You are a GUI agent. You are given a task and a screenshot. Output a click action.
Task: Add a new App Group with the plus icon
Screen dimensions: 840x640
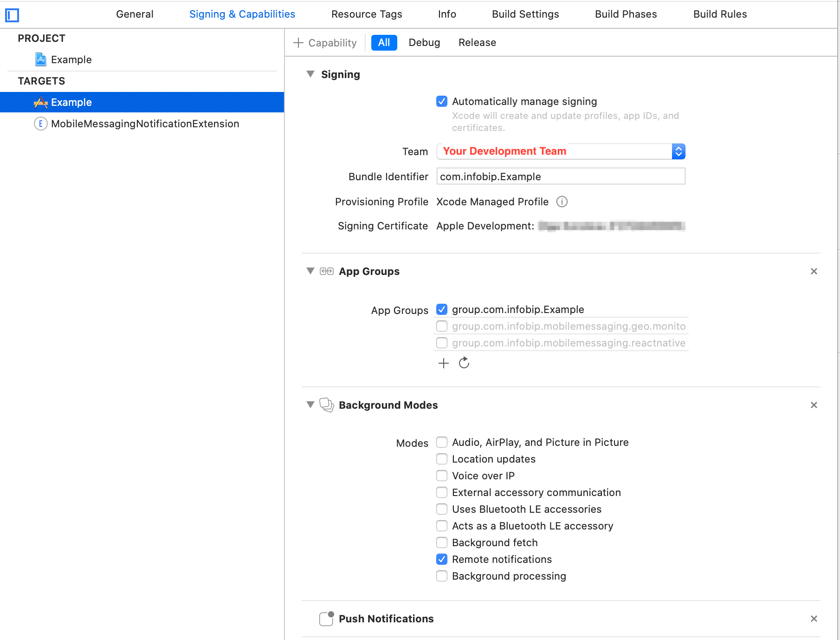click(x=443, y=363)
